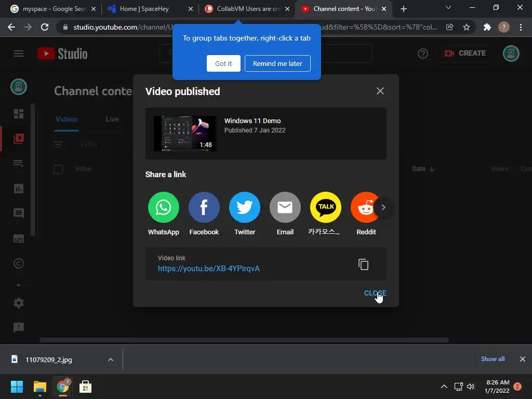Open the filter icon in content list
The image size is (532, 399).
pyautogui.click(x=58, y=144)
